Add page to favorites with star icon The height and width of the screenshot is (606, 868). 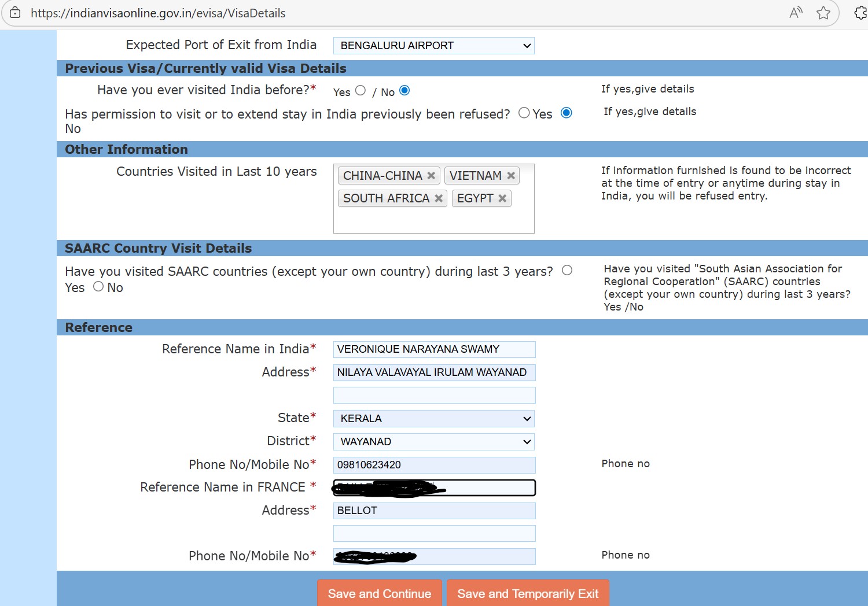[x=823, y=13]
